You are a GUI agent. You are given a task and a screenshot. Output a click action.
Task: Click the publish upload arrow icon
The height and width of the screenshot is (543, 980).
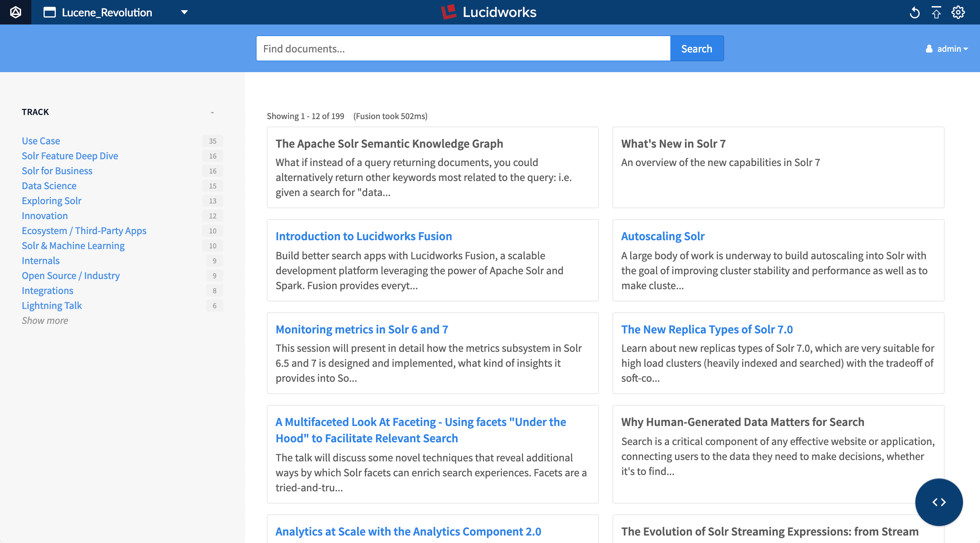[936, 12]
